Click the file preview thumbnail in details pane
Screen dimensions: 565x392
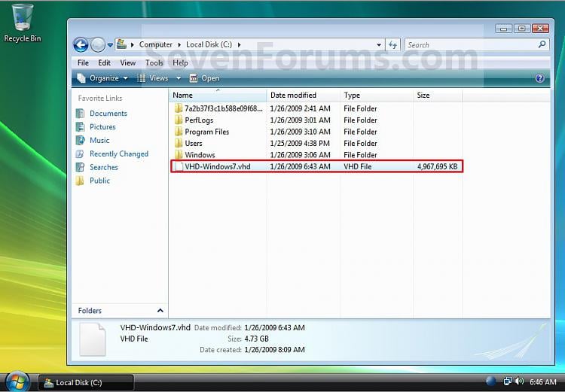coord(92,339)
